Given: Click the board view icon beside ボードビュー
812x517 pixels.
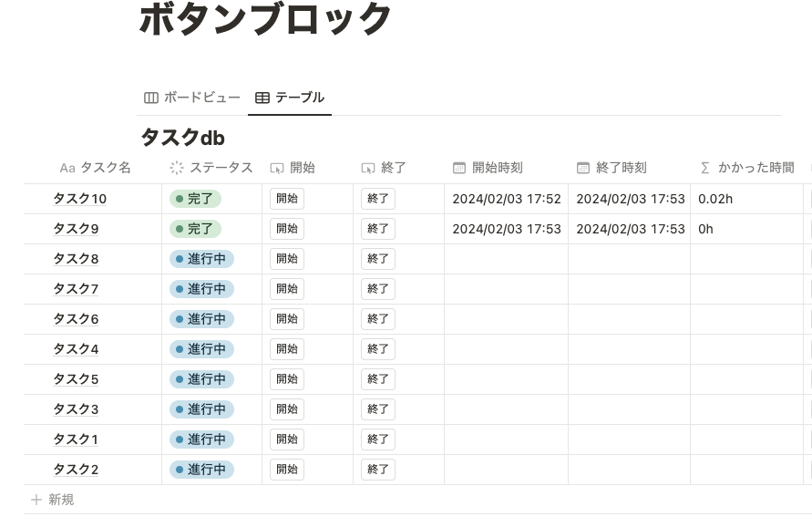Looking at the screenshot, I should coord(150,98).
